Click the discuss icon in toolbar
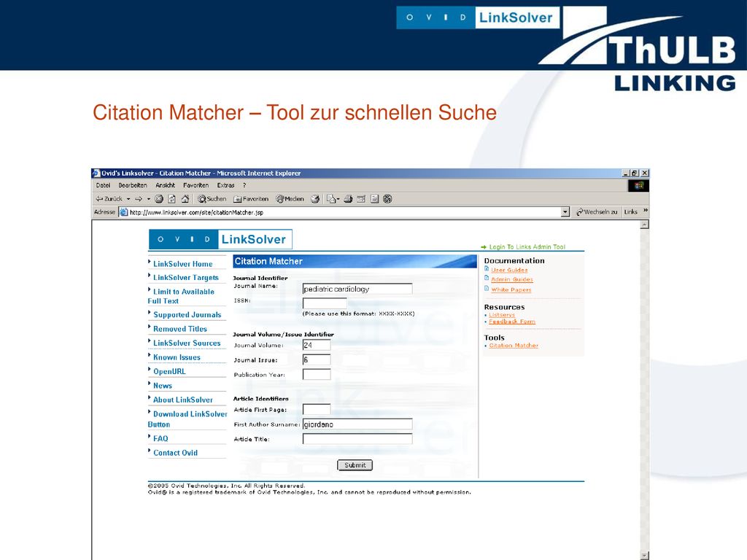 [374, 199]
